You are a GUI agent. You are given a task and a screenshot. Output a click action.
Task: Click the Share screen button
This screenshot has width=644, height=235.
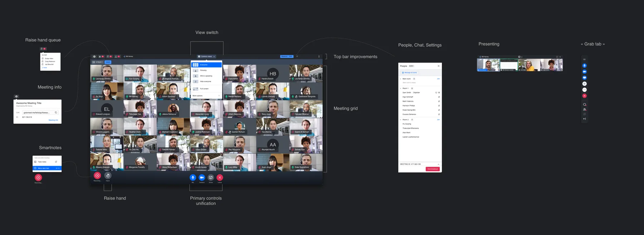click(x=211, y=177)
